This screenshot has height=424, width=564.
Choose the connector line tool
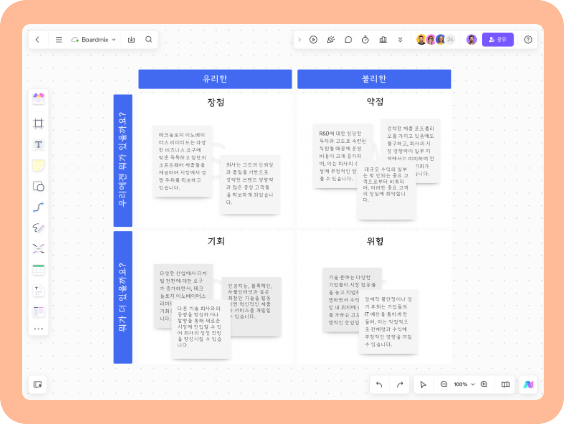(x=38, y=207)
